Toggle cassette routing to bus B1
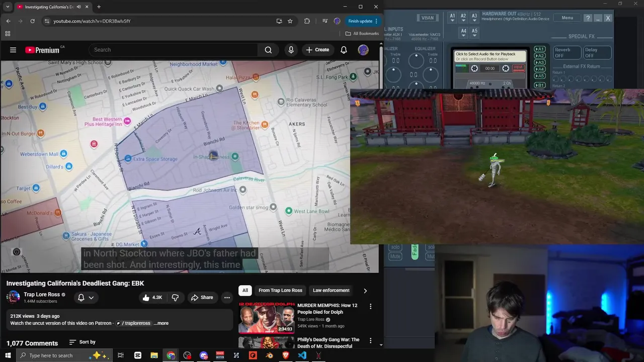This screenshot has height=362, width=644. coord(539,85)
